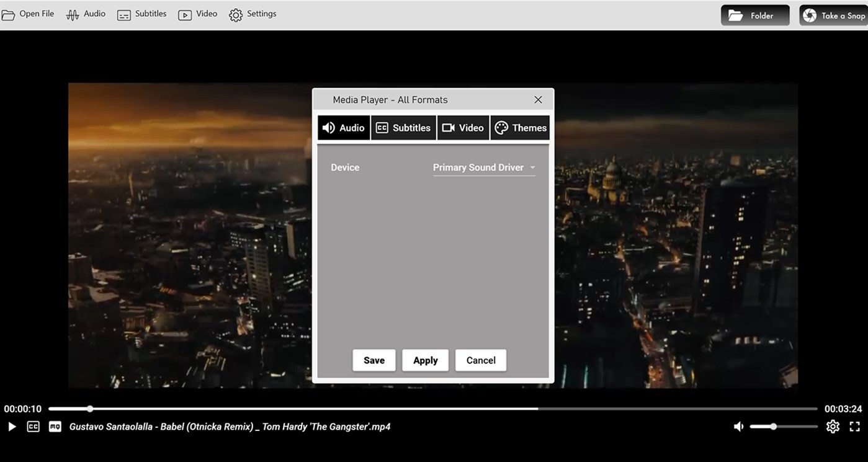The image size is (868, 462).
Task: Expand the Settings option in the top toolbar
Action: [x=253, y=14]
